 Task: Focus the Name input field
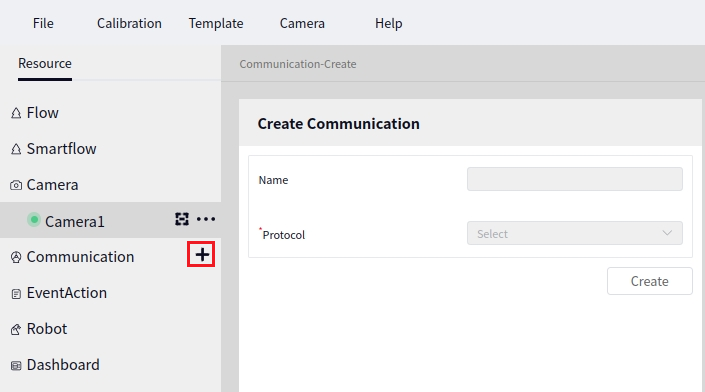coord(575,179)
